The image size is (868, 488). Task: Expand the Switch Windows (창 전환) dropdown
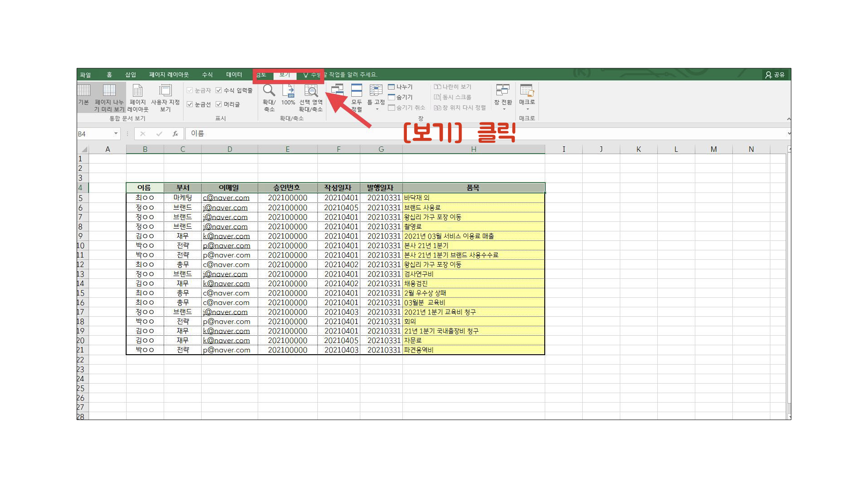(504, 109)
